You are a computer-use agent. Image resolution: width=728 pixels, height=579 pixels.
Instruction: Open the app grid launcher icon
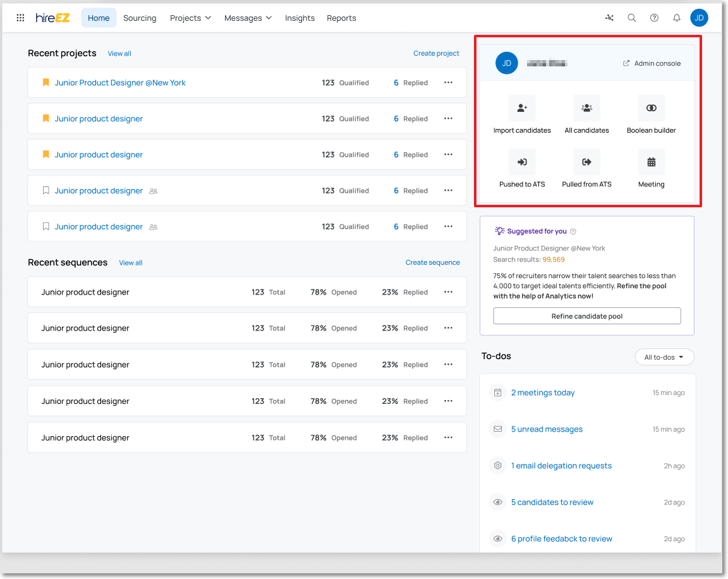click(x=20, y=18)
